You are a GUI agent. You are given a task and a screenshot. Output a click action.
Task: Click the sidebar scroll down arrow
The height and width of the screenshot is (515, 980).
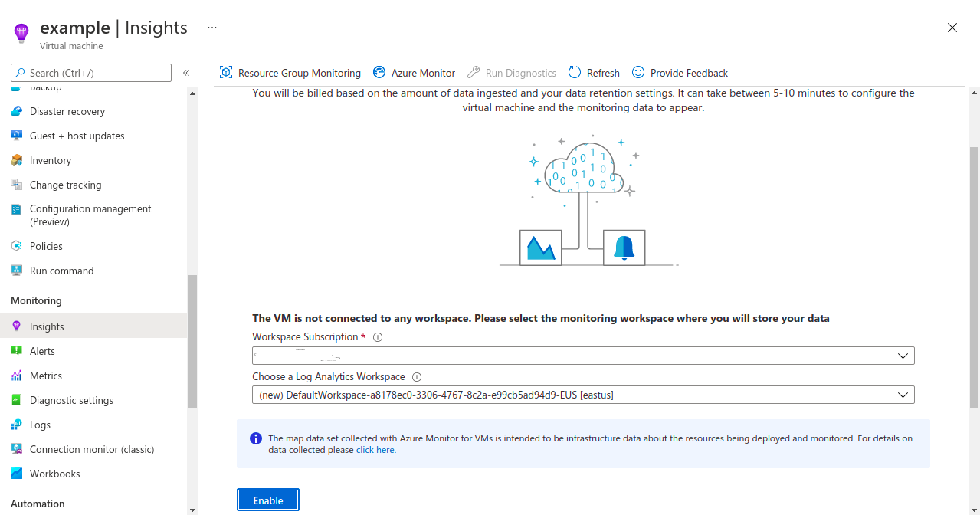[x=192, y=510]
